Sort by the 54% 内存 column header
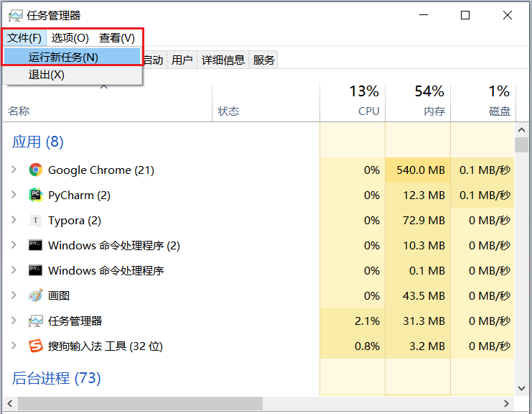The height and width of the screenshot is (414, 532). [x=418, y=103]
